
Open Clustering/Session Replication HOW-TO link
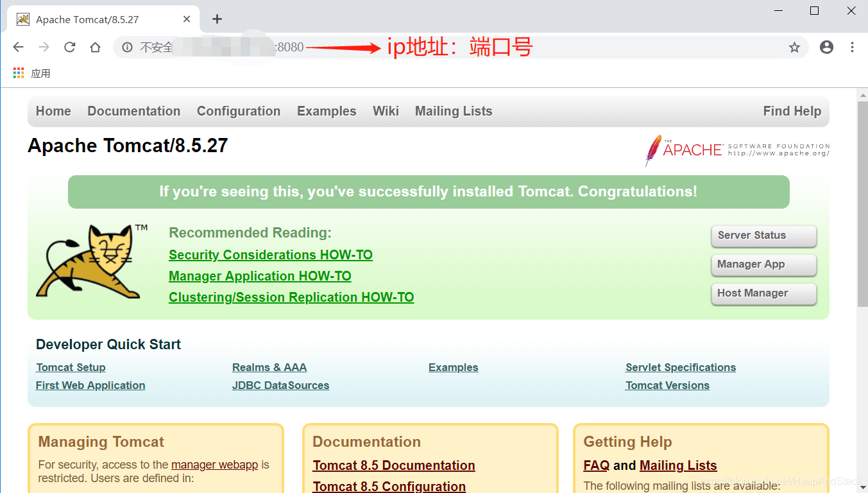(291, 297)
